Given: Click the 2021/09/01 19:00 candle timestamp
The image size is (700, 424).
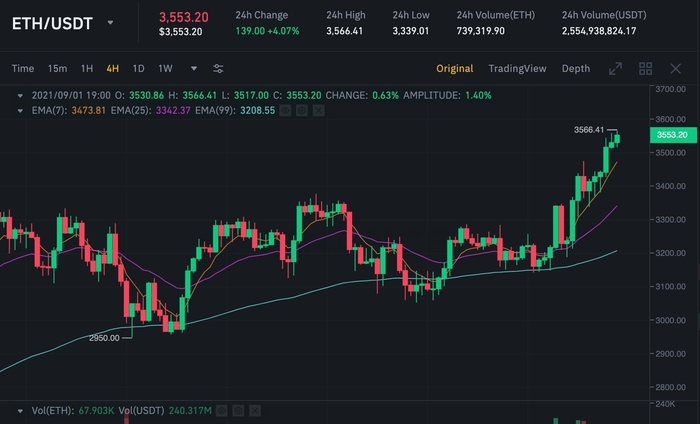Looking at the screenshot, I should 71,96.
